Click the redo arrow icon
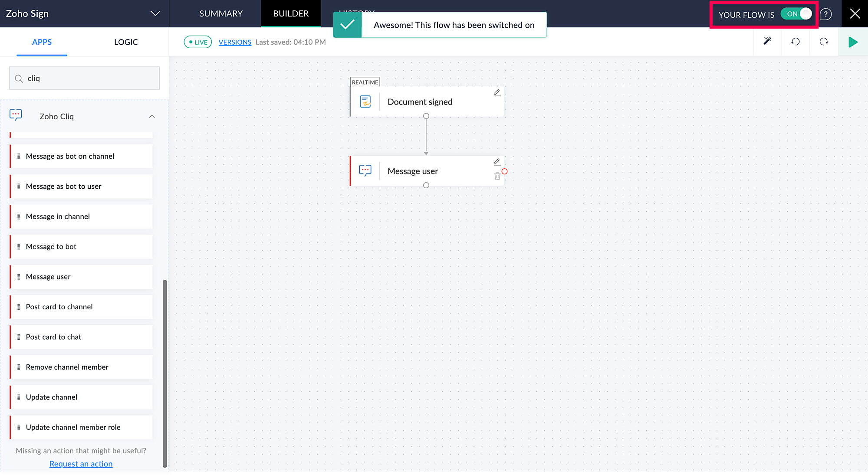 coord(824,42)
